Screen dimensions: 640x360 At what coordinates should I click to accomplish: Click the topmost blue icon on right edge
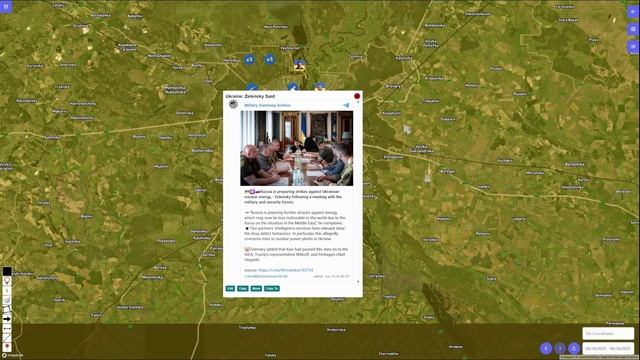[633, 12]
